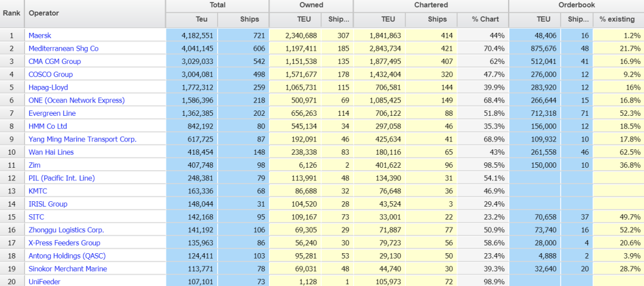Open the Maersk operator link
This screenshot has width=644, height=286.
tap(40, 36)
